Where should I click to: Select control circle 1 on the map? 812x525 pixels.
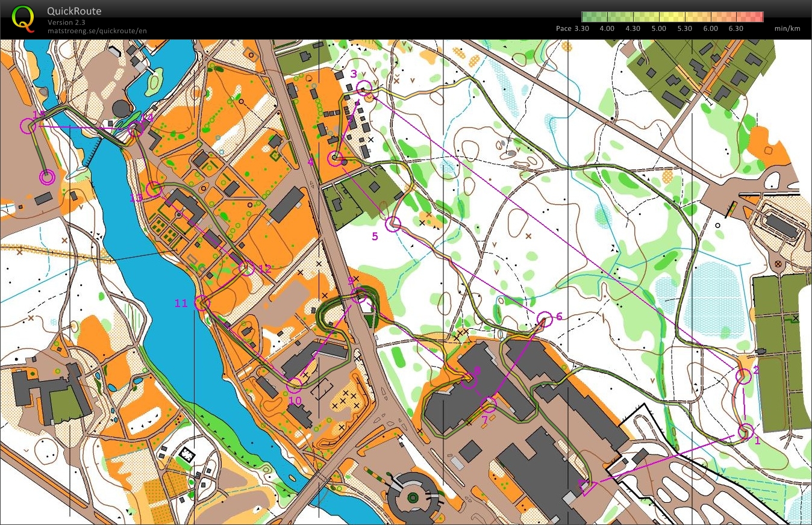(746, 431)
